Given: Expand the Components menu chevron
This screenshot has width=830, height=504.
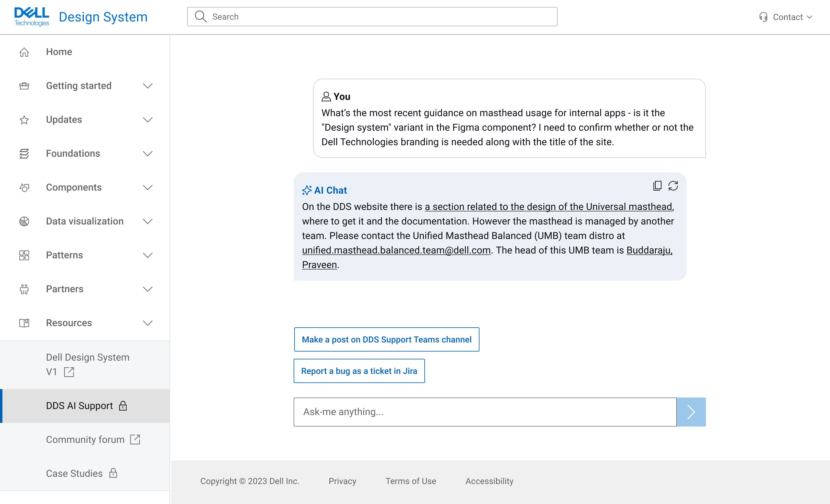Looking at the screenshot, I should point(147,188).
